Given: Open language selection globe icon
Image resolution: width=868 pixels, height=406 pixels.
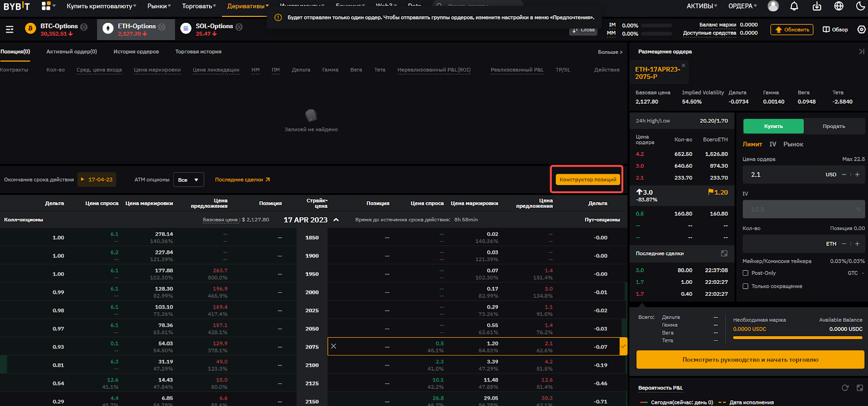Looking at the screenshot, I should 839,7.
